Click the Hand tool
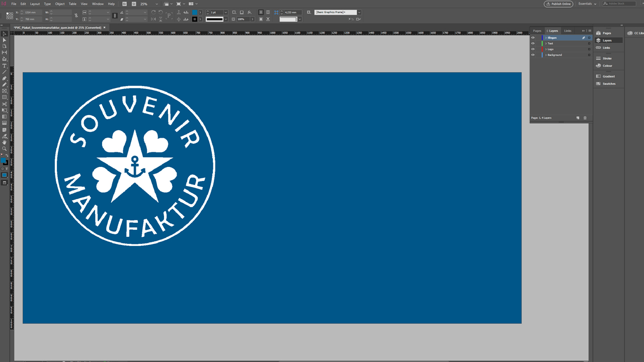This screenshot has width=644, height=362. 5,142
